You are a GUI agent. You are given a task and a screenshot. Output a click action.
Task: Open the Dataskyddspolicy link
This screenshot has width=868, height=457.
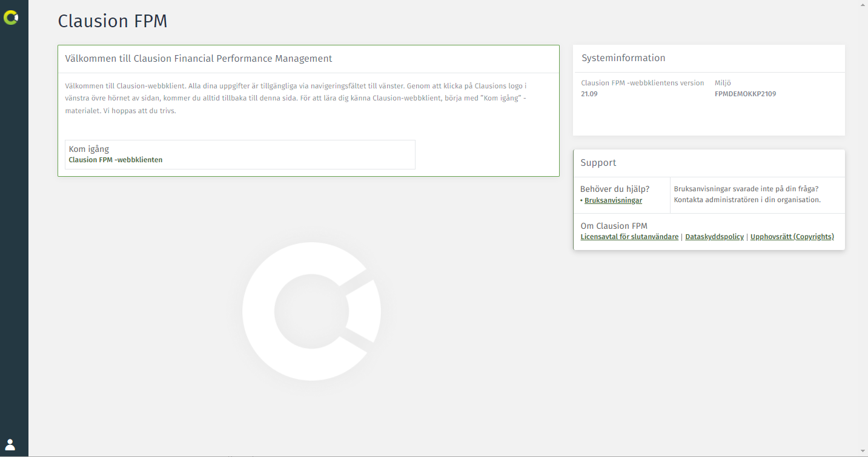coord(714,237)
